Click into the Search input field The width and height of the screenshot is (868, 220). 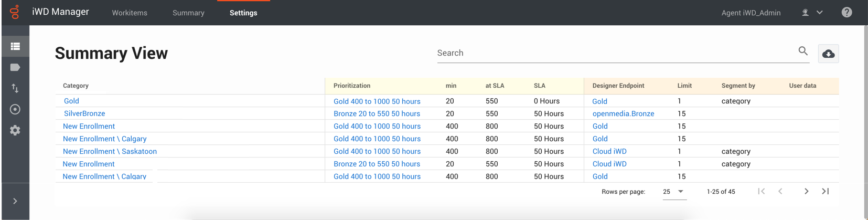pyautogui.click(x=614, y=53)
